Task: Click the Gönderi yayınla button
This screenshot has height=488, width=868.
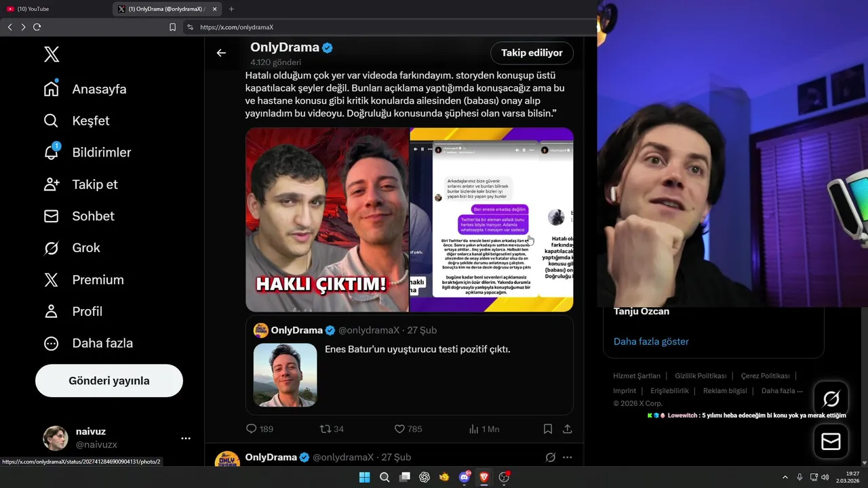Action: click(x=109, y=381)
